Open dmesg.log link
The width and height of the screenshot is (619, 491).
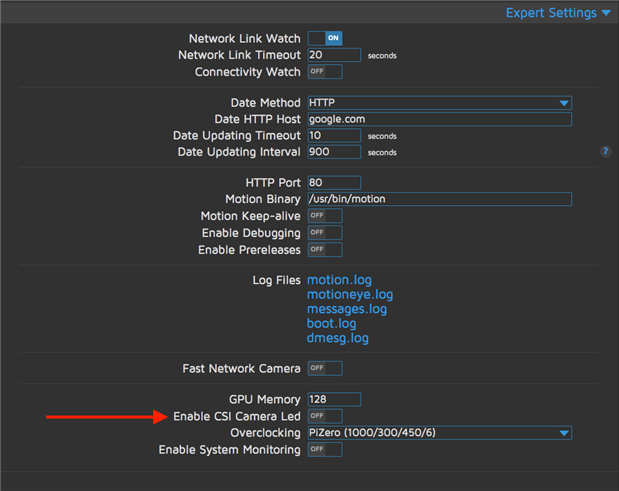coord(338,338)
